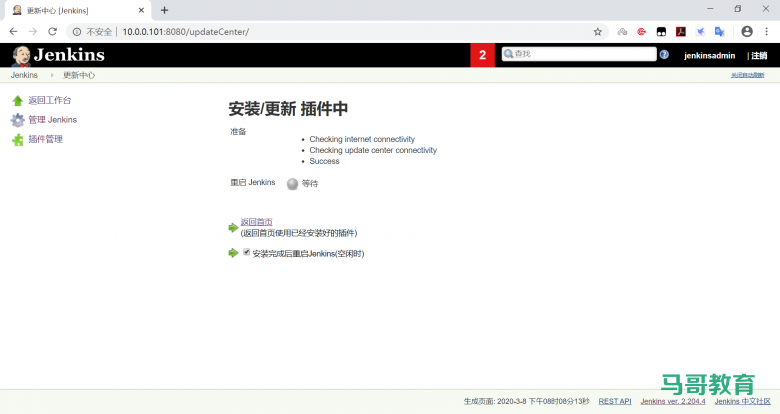
Task: Click the browser address bar URL
Action: pyautogui.click(x=186, y=32)
